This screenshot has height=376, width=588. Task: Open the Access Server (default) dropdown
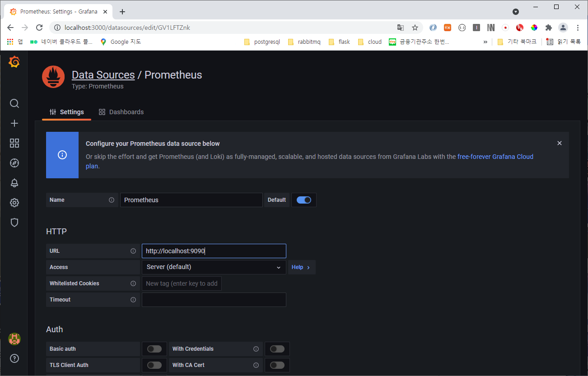point(214,267)
